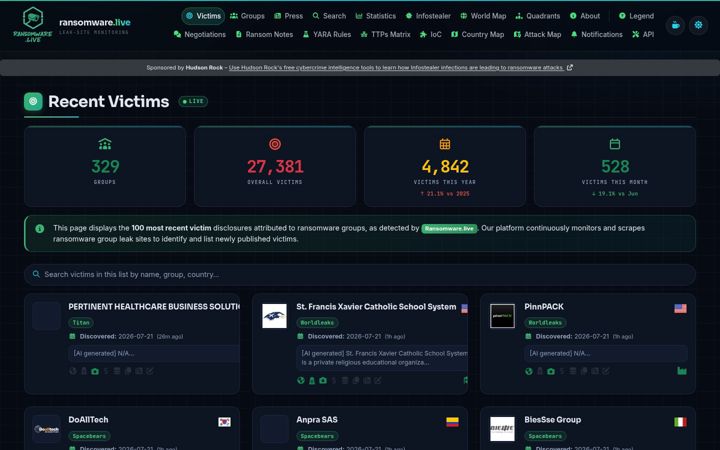This screenshot has width=720, height=450.
Task: Click the padlock icon on St. Francis Xavier card
Action: [312, 380]
